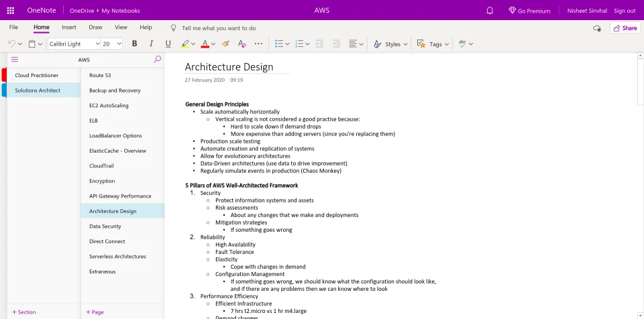Screen dimensions: 644x319
Task: Open the Help tab
Action: pos(146,27)
